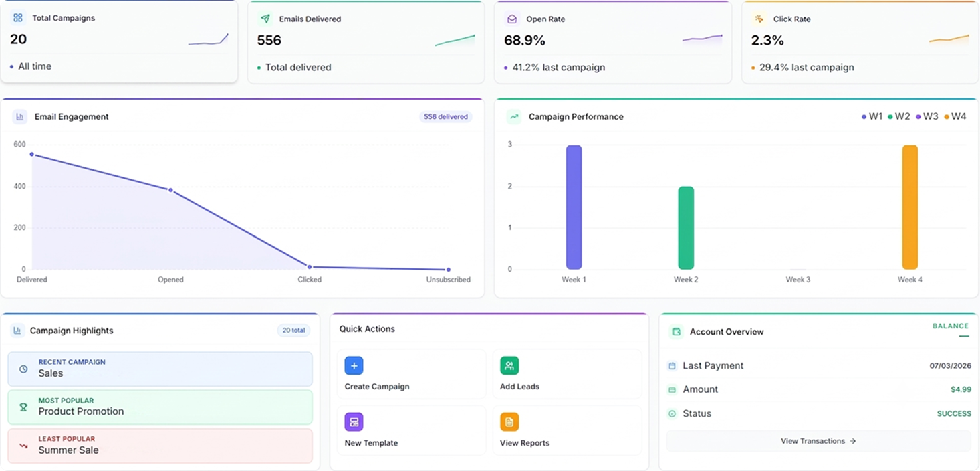980x471 pixels.
Task: Click the 'Week 3' axis label
Action: tap(798, 280)
